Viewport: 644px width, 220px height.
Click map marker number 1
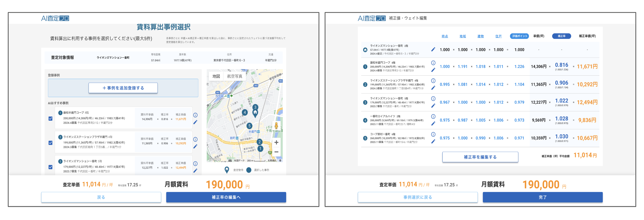tap(260, 149)
